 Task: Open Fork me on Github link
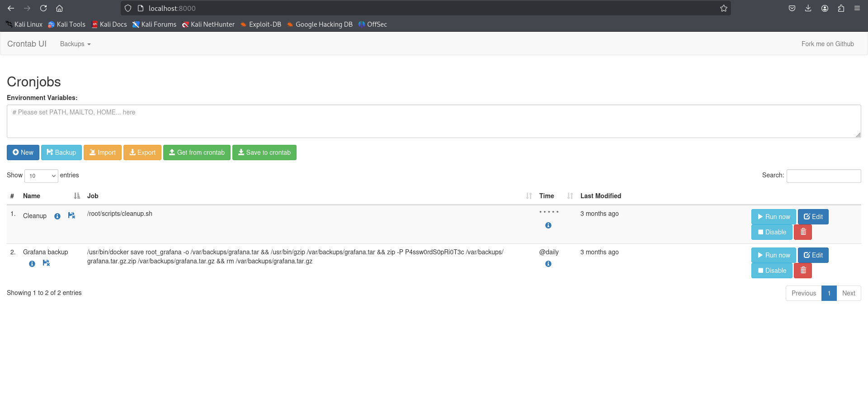(x=827, y=44)
